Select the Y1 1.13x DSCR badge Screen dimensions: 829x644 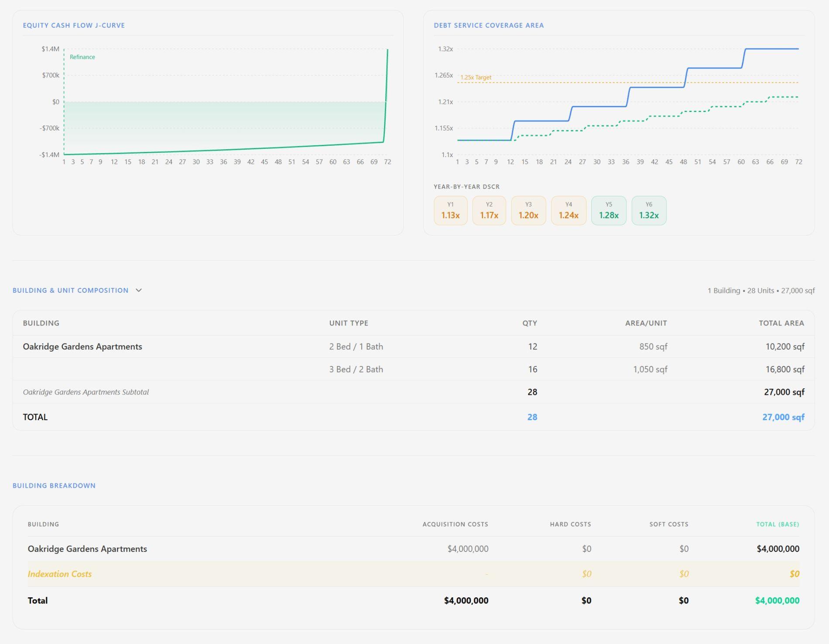(450, 211)
